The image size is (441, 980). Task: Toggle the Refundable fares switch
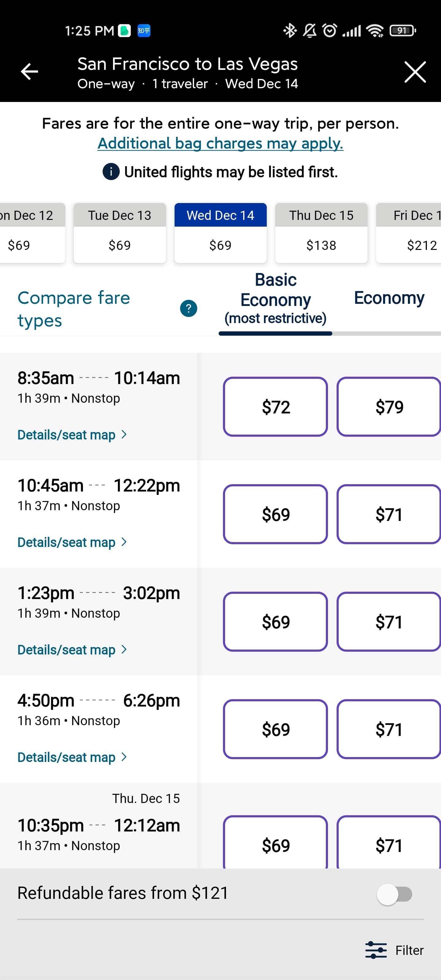point(394,894)
